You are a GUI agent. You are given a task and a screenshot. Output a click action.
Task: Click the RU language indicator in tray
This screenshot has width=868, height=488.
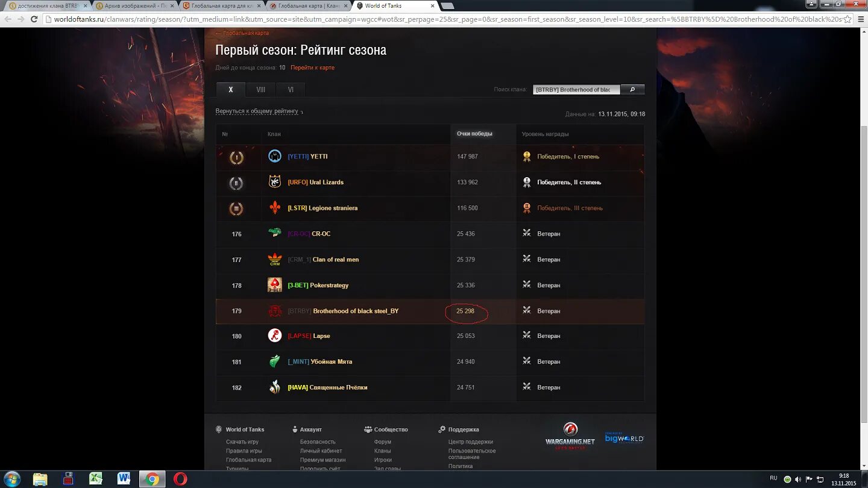(773, 478)
